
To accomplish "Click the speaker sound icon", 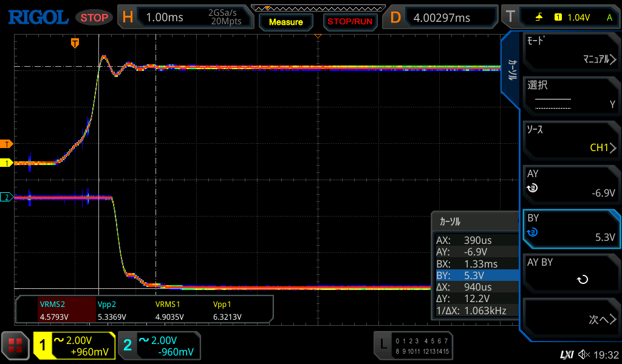I will pos(584,354).
